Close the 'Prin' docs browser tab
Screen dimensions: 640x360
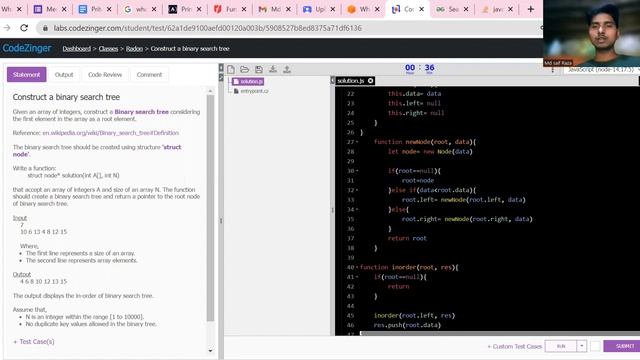coord(109,9)
